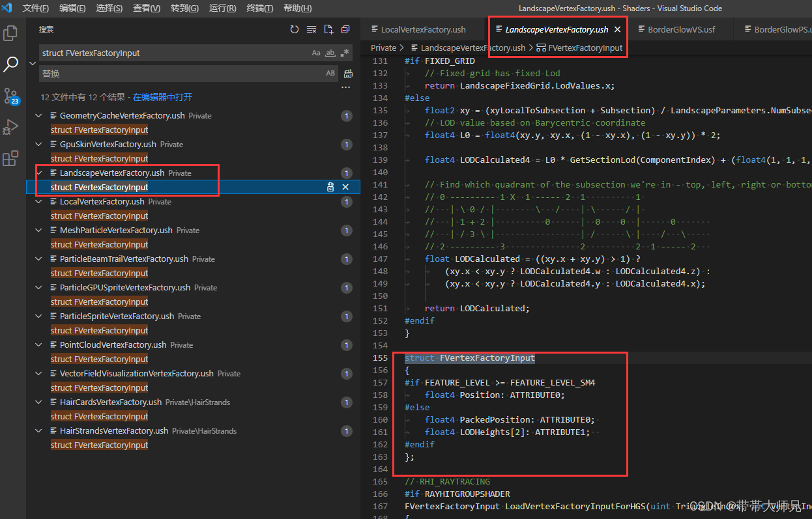Image resolution: width=812 pixels, height=519 pixels.
Task: Click line number 155 in editor gutter
Action: (x=379, y=358)
